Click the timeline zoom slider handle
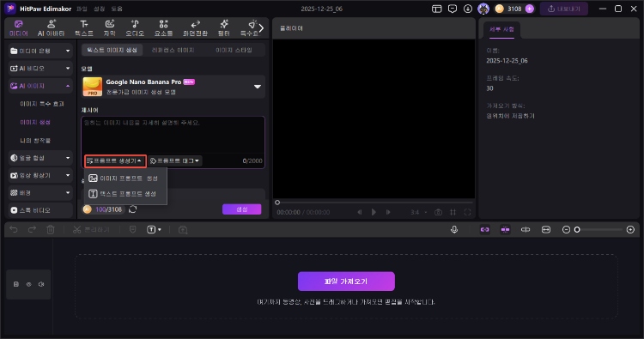Screen dimensions: 644x339 [x=577, y=229]
